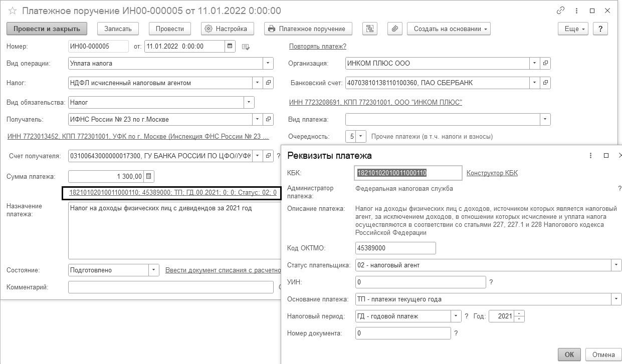Expand the Вид обязательства dropdown

coord(249,102)
